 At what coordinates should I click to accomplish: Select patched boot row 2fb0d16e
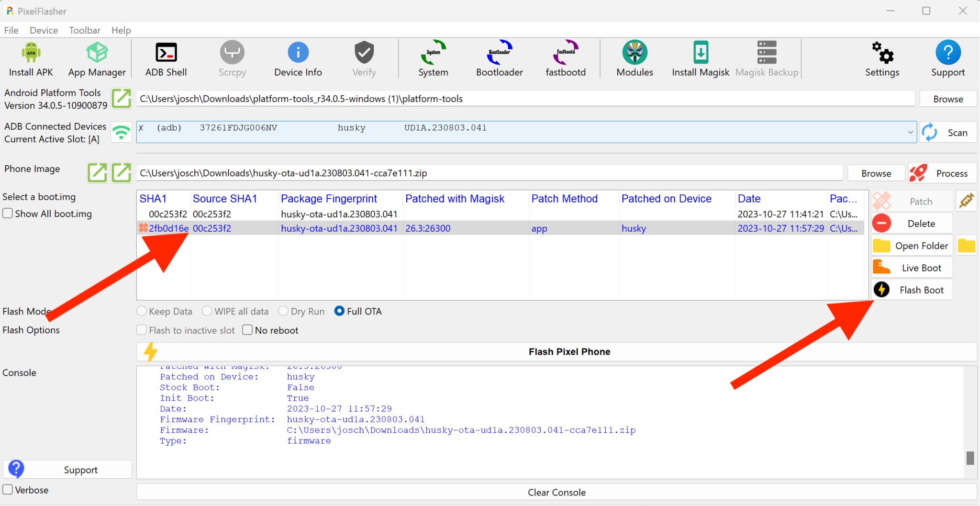(500, 228)
